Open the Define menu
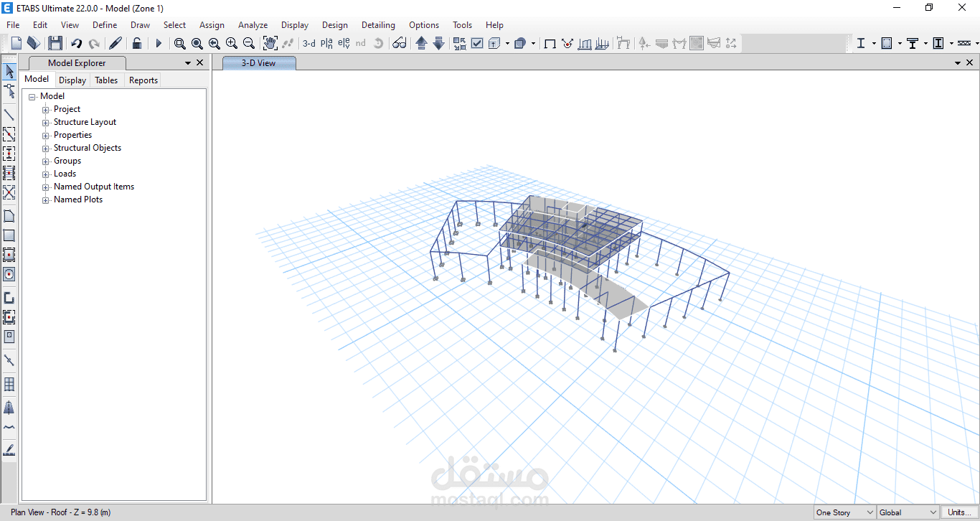The height and width of the screenshot is (521, 980). click(x=105, y=24)
